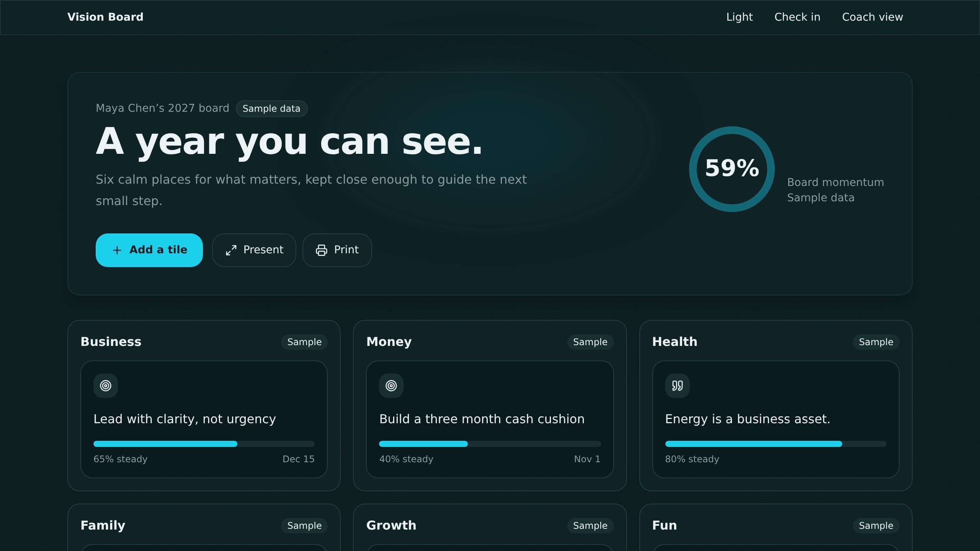
Task: Click the 'Board momentum' label
Action: click(835, 182)
